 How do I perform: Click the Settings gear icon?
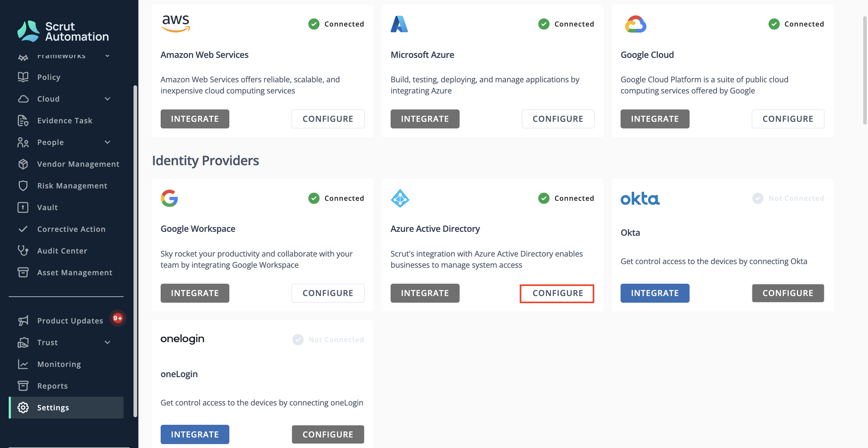pyautogui.click(x=23, y=408)
